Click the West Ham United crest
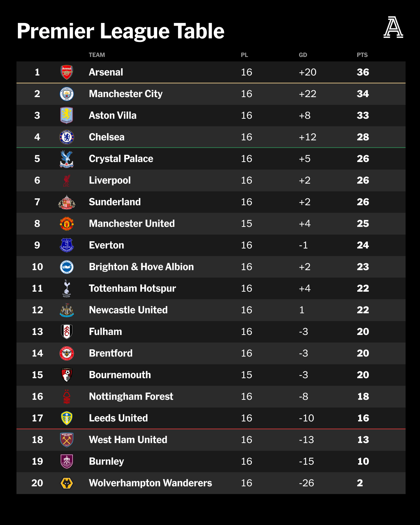This screenshot has height=525, width=420. click(x=67, y=440)
